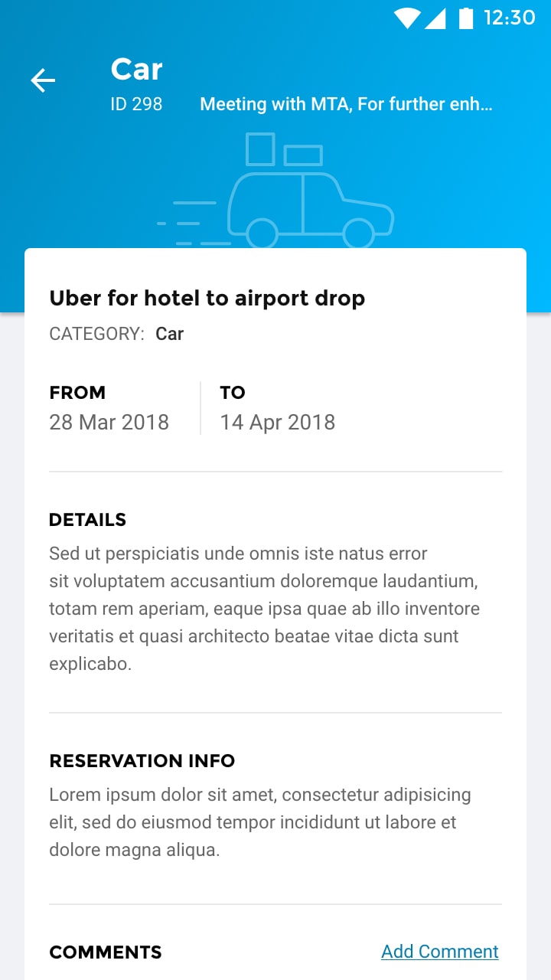
Task: Select the 28 Mar 2018 from date
Action: [x=109, y=422]
